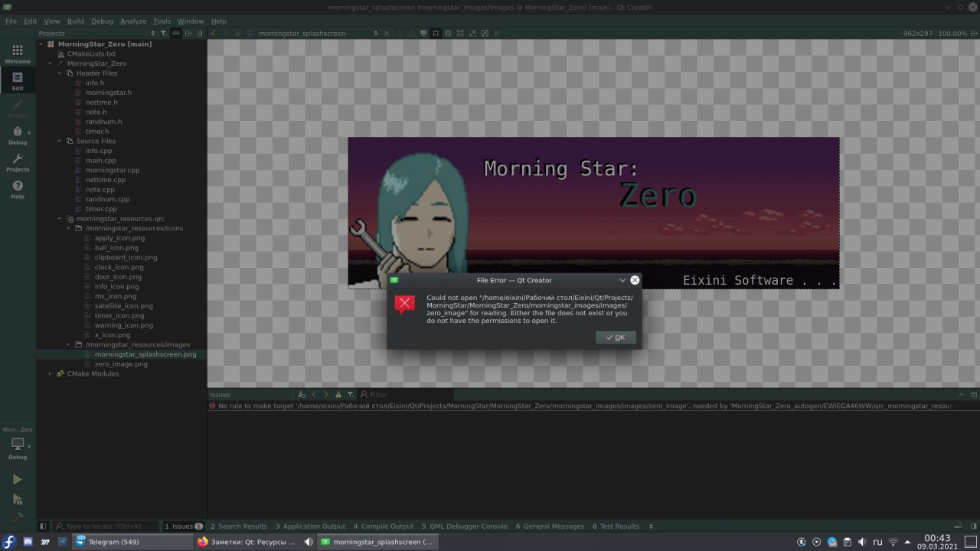The image size is (980, 551).
Task: Switch to Compile Output tab
Action: pos(384,526)
